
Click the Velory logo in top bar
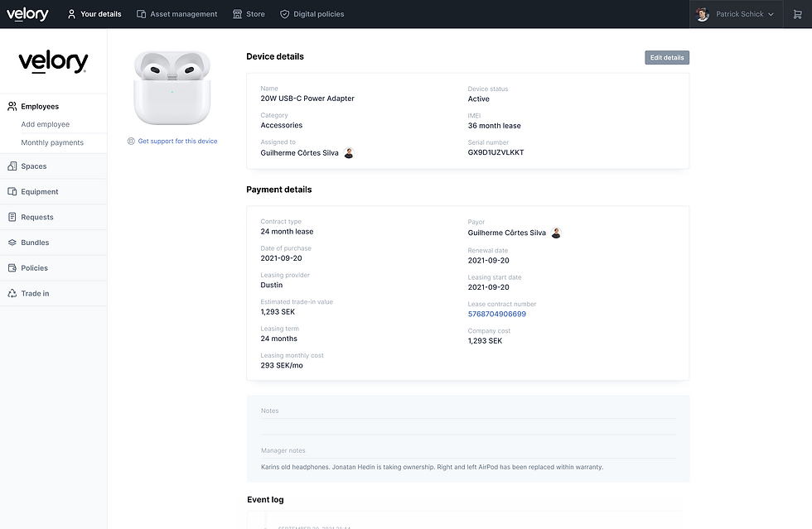[x=27, y=14]
